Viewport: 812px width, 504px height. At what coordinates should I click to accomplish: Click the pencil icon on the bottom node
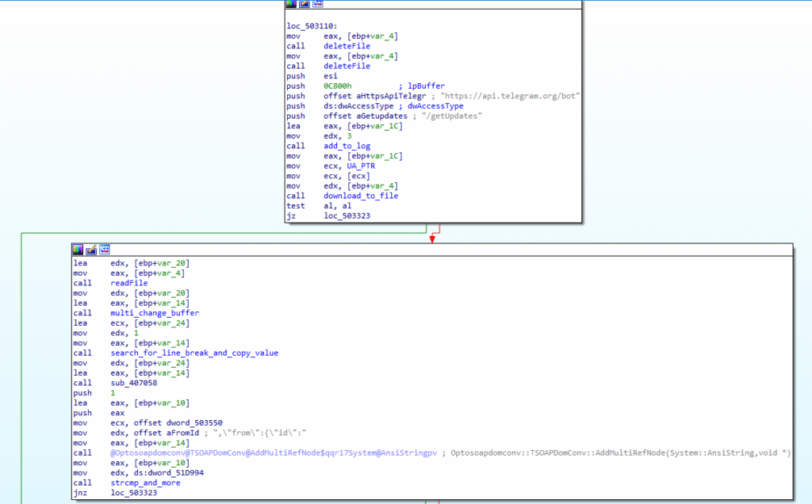pos(91,249)
